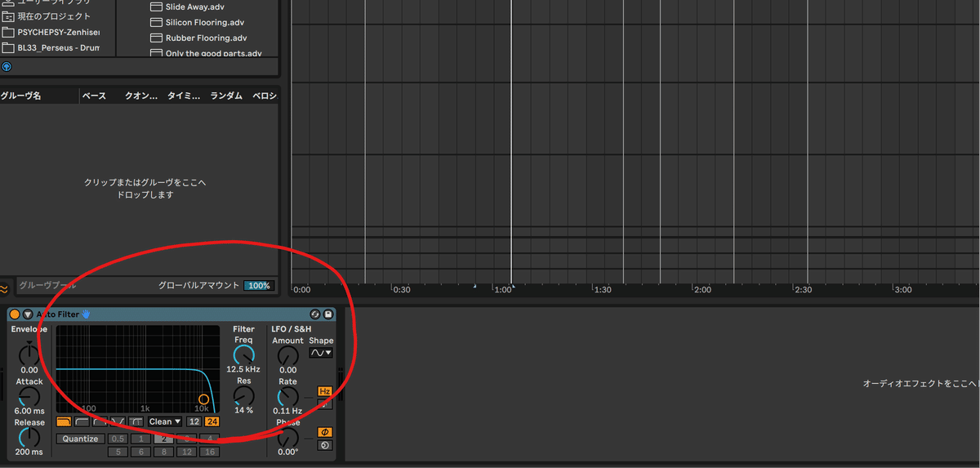Click the blue hand icon beside Auto Filter
980x468 pixels.
coord(86,314)
